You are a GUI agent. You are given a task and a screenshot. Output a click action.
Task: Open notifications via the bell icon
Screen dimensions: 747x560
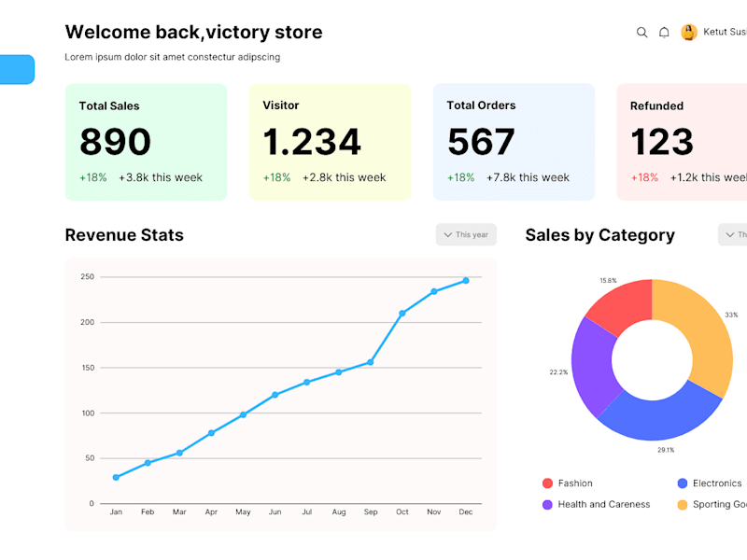click(664, 33)
